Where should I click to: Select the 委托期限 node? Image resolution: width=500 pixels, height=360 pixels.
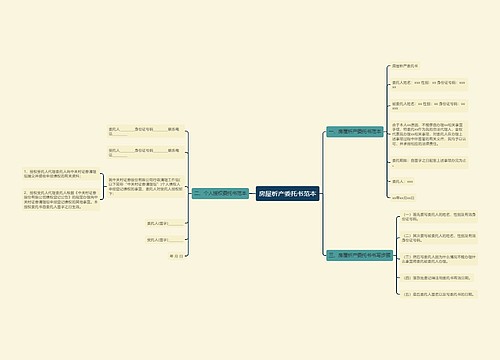(x=429, y=163)
